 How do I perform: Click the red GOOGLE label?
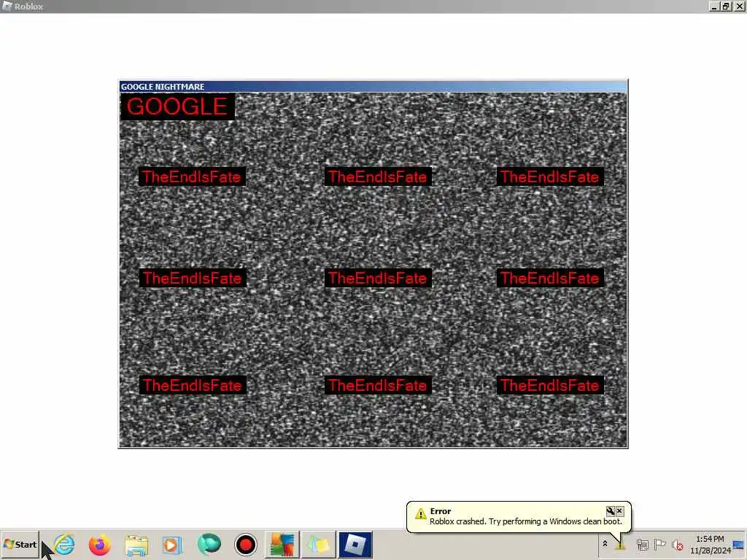[x=177, y=106]
